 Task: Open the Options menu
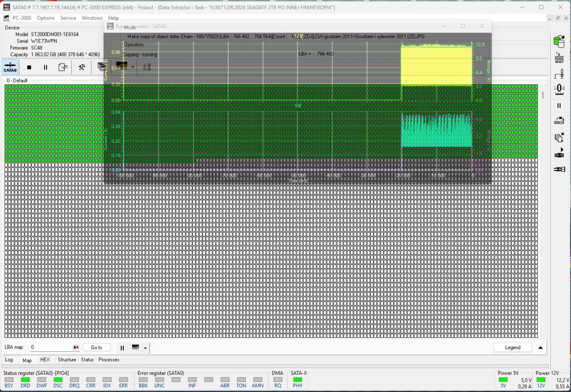tap(46, 18)
